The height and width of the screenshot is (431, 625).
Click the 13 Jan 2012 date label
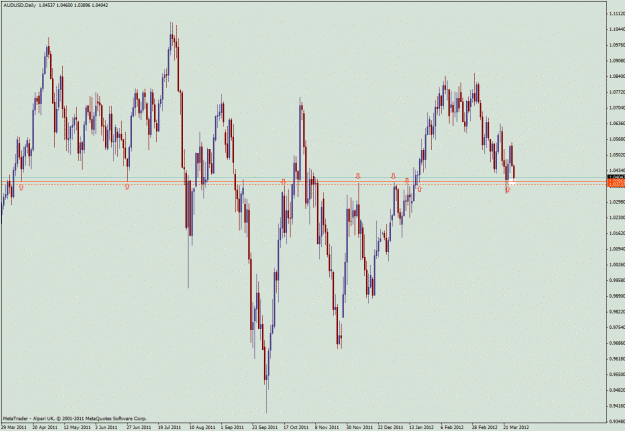[422, 427]
